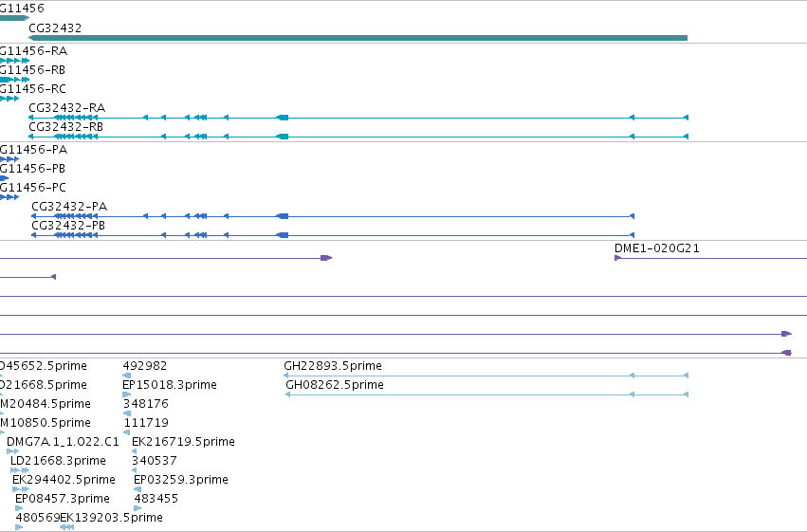The width and height of the screenshot is (807, 532).
Task: Open the DME1-020G21 feature label
Action: pyautogui.click(x=657, y=248)
